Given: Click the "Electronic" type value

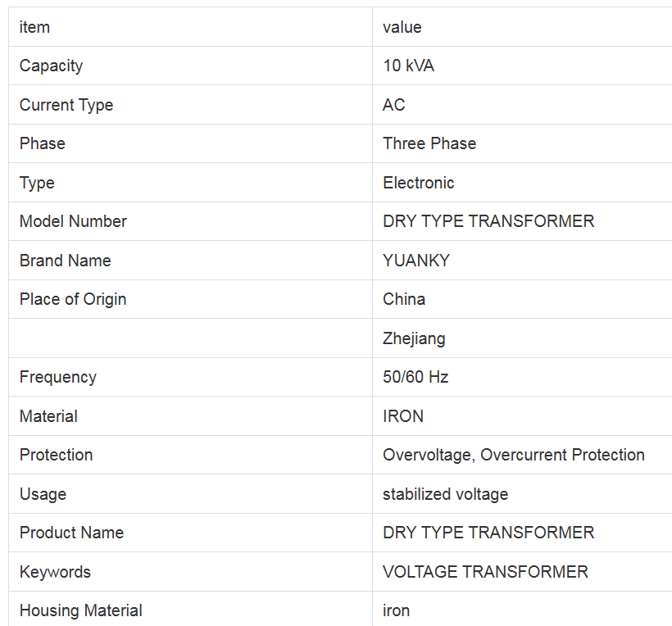Looking at the screenshot, I should click(418, 183).
